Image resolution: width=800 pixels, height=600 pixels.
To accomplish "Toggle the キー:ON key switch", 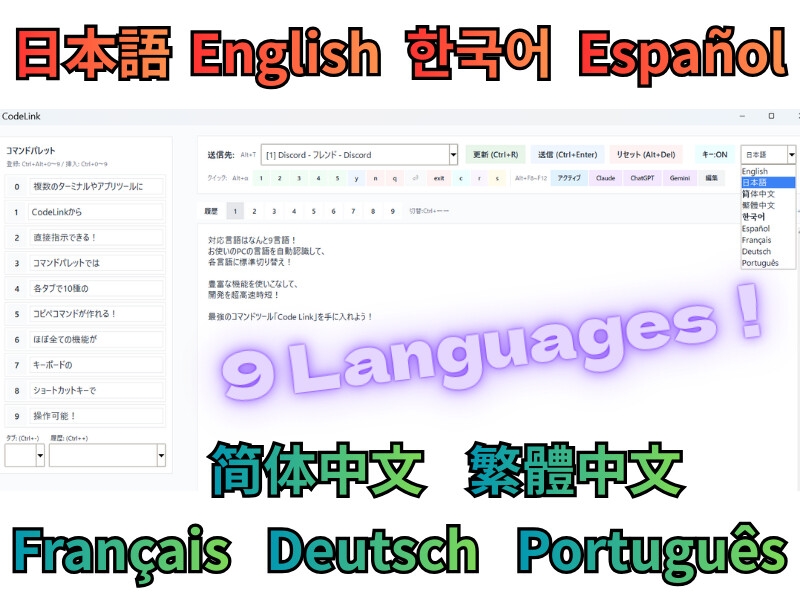I will [714, 155].
